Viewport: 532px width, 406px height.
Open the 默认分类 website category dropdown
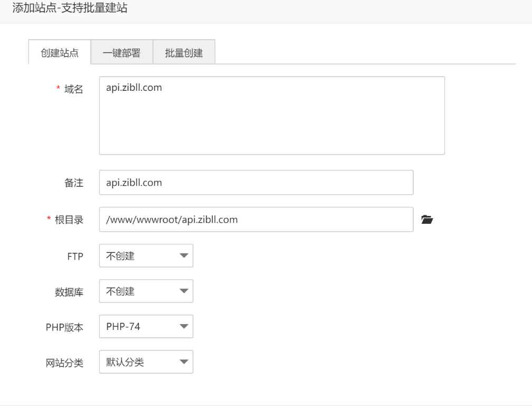(x=146, y=362)
